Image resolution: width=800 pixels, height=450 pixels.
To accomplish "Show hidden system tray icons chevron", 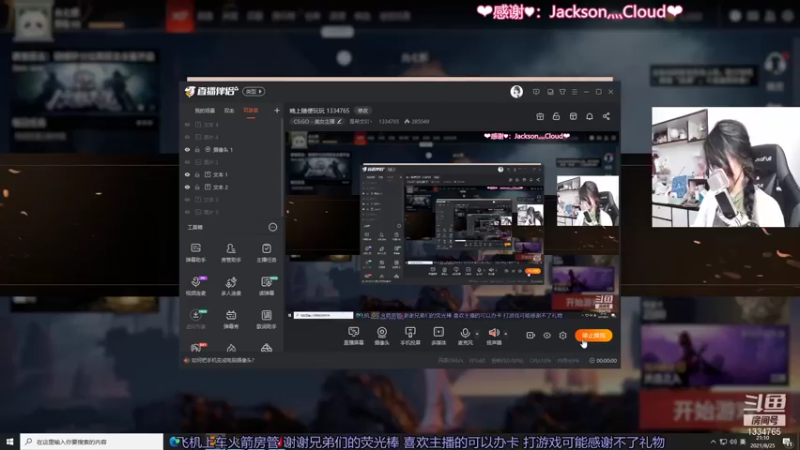I will tap(713, 442).
